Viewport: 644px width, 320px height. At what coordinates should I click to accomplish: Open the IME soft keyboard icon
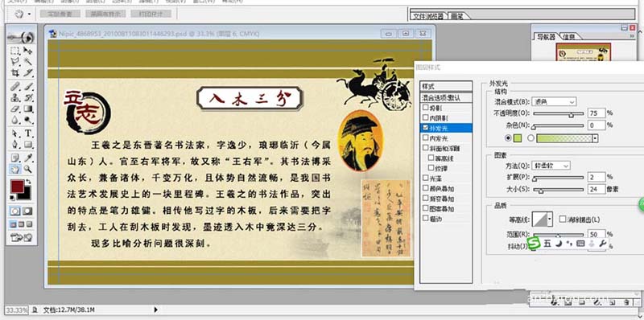click(x=580, y=244)
